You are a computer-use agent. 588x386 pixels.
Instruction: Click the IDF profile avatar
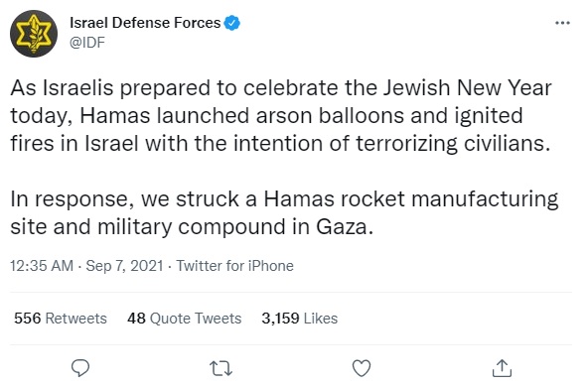(x=34, y=34)
